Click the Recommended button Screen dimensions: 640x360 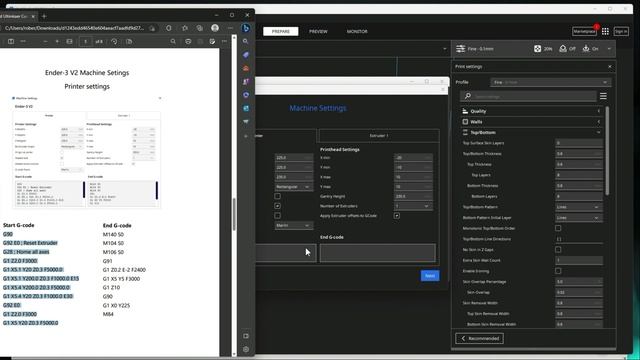click(479, 338)
